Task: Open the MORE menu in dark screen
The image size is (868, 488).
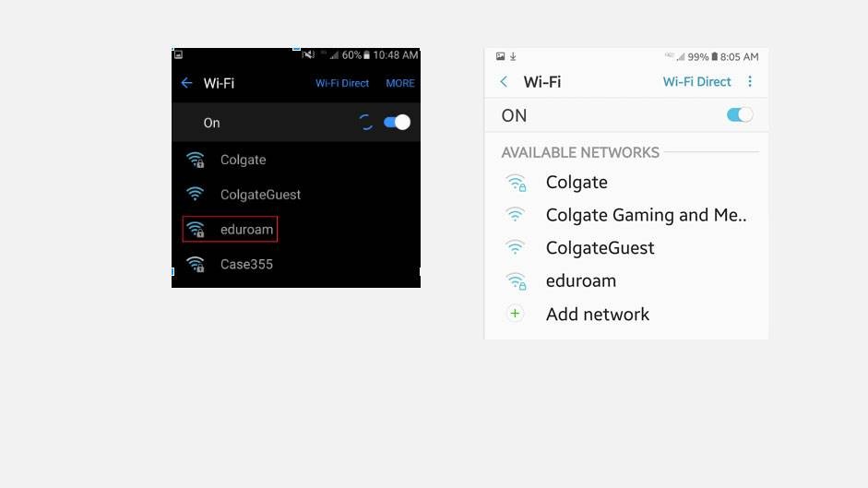Action: tap(400, 83)
